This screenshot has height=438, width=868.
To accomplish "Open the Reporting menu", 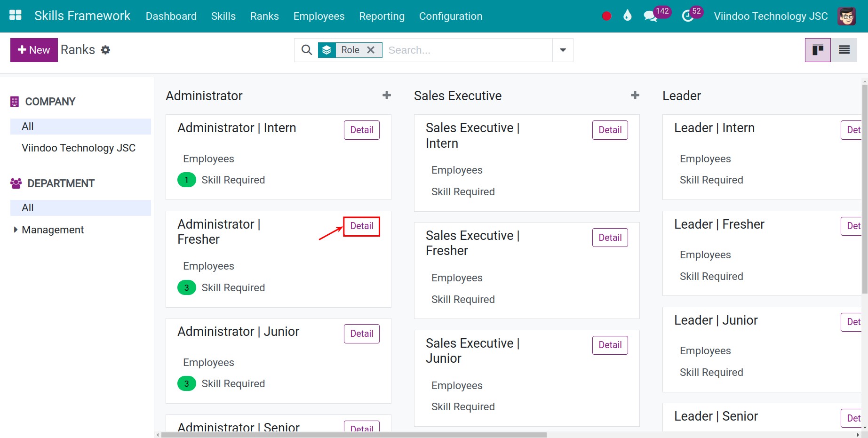I will (x=382, y=16).
